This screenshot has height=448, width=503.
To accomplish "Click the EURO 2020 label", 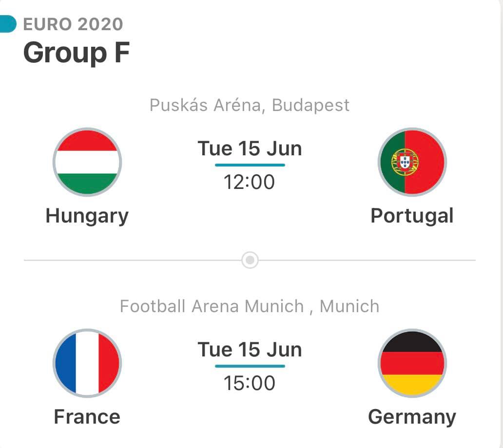I will tap(73, 24).
